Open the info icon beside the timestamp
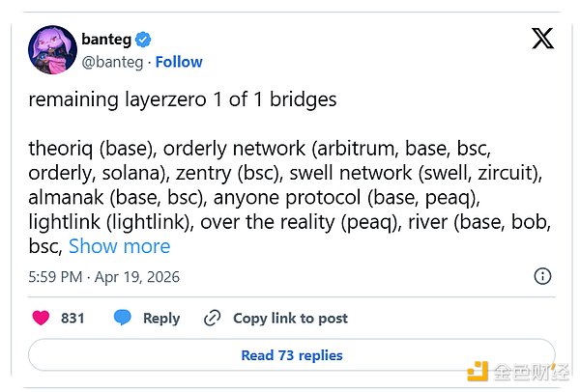Viewport: 580px width, 392px height. 543,276
